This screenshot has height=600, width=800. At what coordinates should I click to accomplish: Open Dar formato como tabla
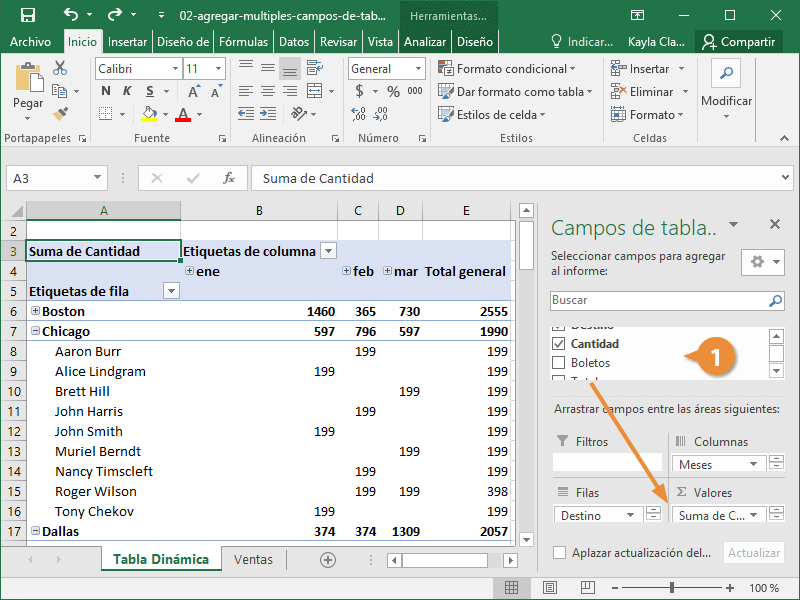515,91
